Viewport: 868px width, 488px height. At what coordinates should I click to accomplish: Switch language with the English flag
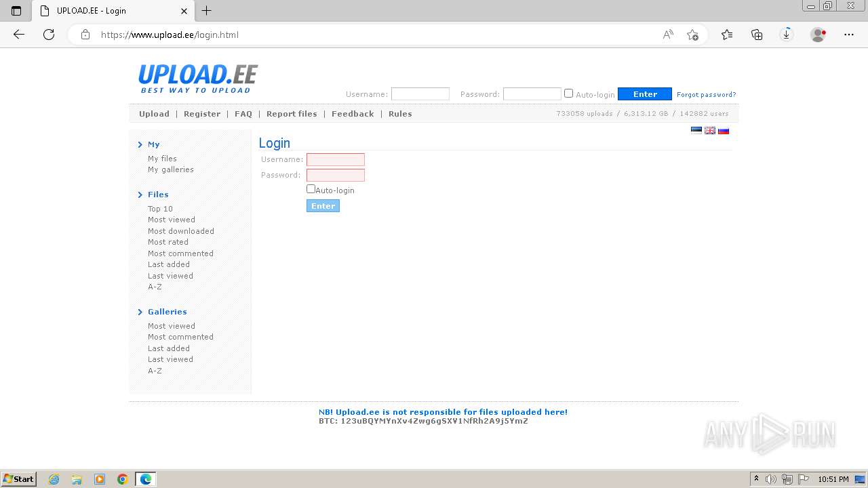pyautogui.click(x=710, y=130)
